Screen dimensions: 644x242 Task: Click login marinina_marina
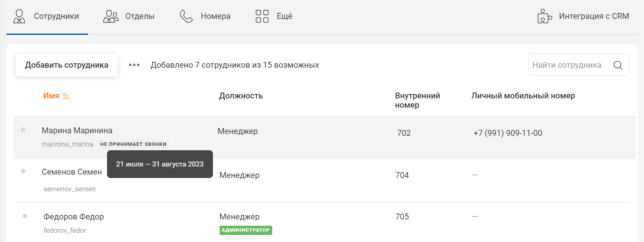pos(67,144)
